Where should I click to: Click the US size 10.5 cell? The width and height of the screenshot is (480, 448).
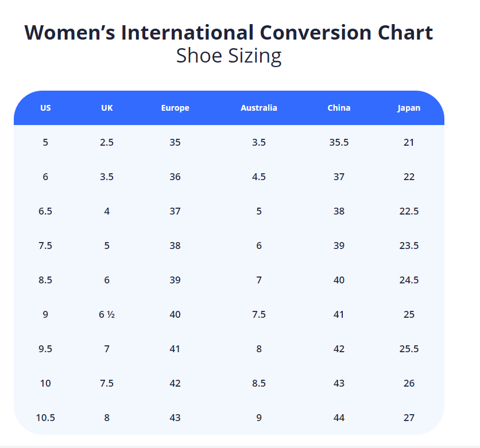coord(45,418)
